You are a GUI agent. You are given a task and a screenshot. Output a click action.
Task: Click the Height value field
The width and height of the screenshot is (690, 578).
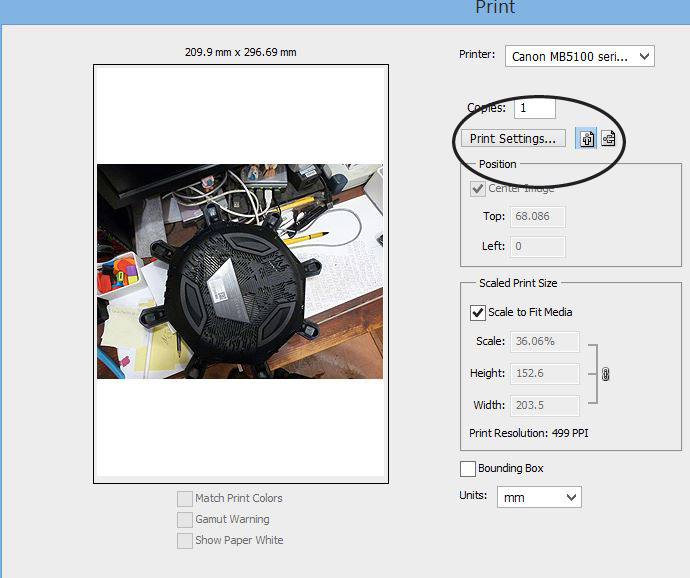tap(545, 373)
